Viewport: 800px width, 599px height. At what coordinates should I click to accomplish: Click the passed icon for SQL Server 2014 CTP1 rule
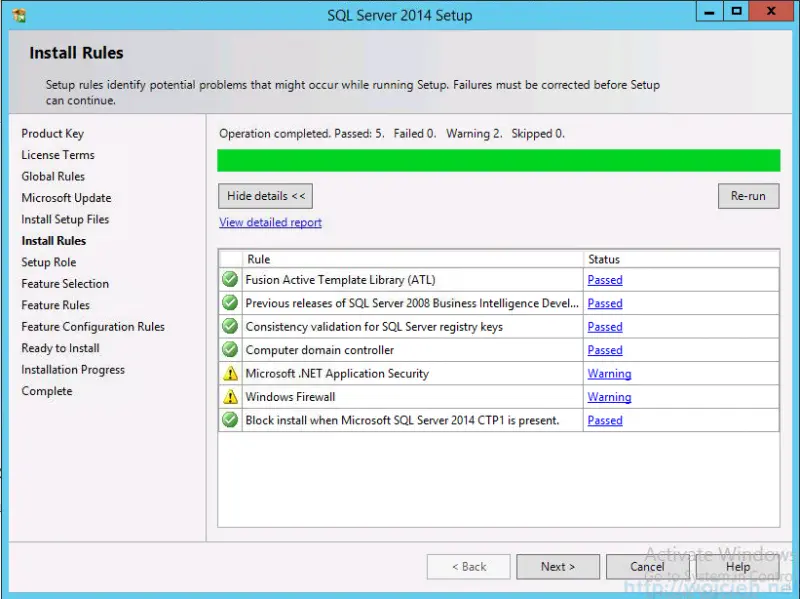click(229, 420)
